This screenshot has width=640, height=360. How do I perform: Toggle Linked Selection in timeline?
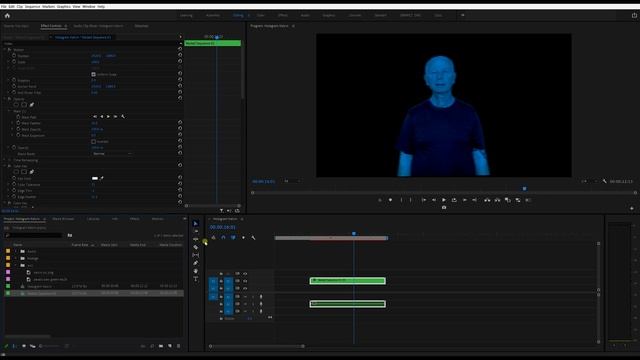[x=233, y=238]
